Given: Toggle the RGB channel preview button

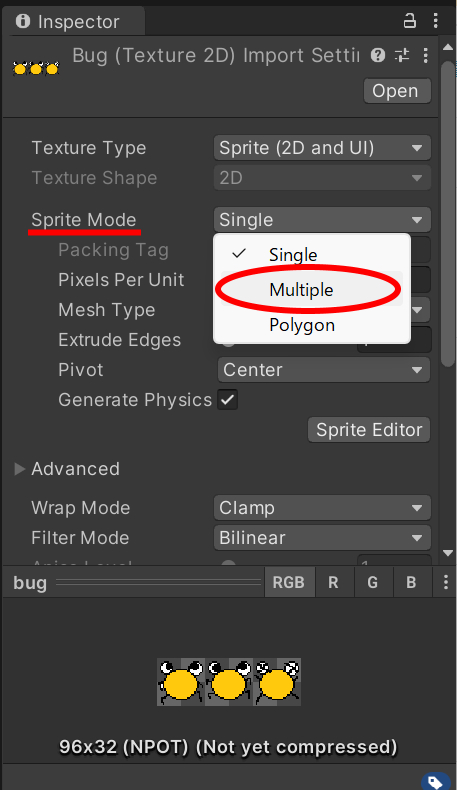Looking at the screenshot, I should [x=289, y=582].
